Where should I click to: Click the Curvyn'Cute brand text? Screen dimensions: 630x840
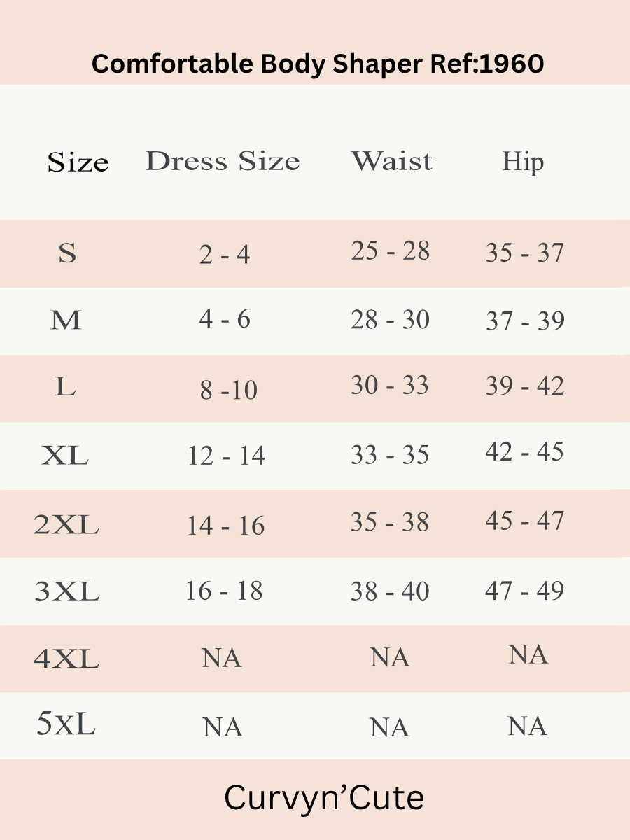tap(324, 798)
